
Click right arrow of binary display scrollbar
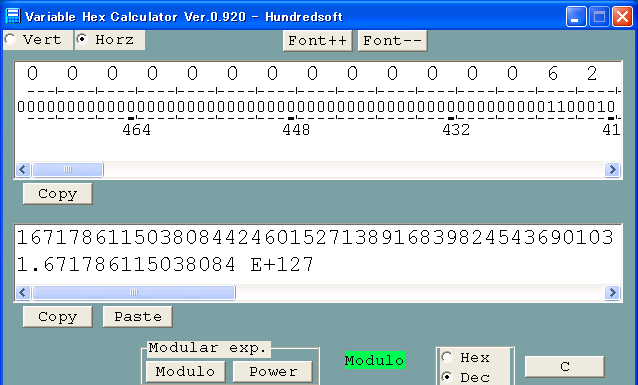click(612, 169)
